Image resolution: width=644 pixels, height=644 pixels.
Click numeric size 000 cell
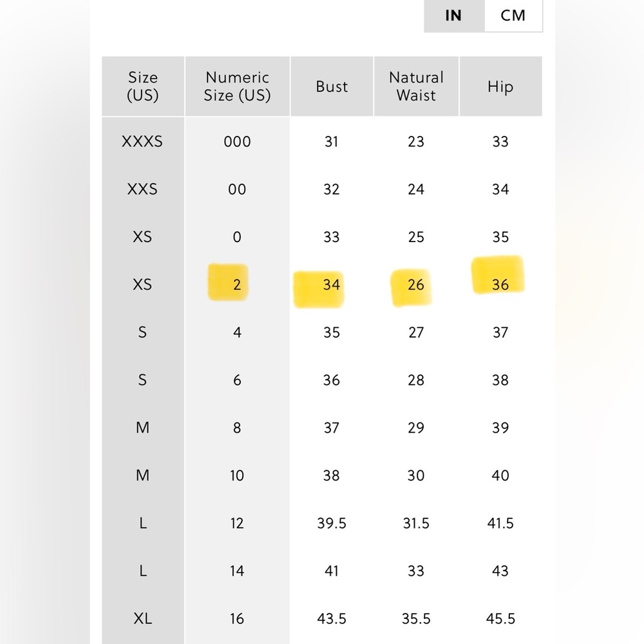pos(237,142)
